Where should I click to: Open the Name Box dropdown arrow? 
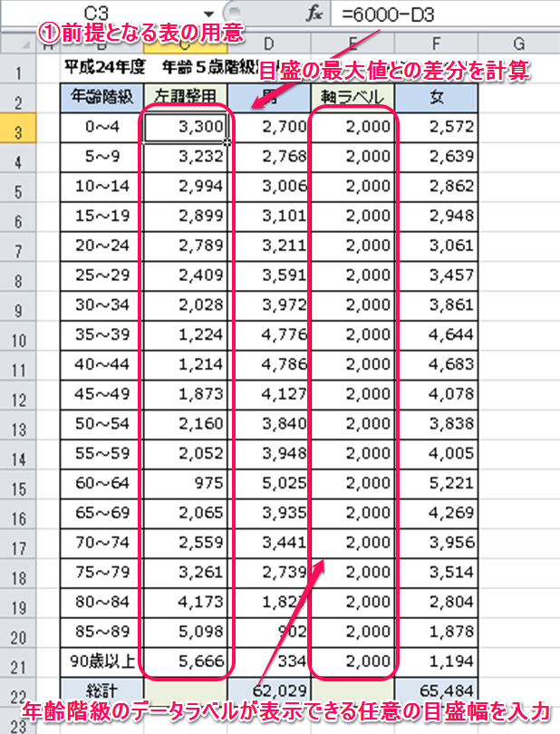[x=209, y=14]
